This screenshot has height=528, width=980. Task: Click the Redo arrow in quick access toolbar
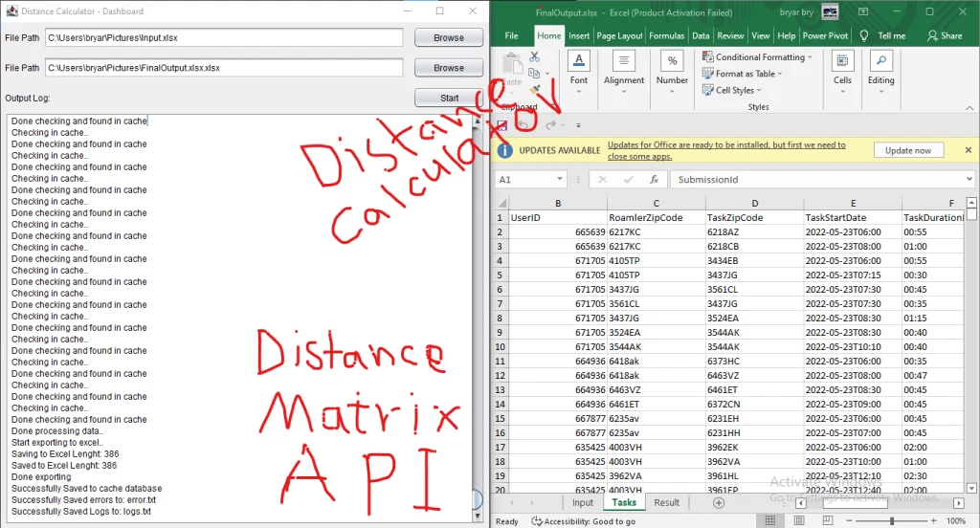pos(550,125)
